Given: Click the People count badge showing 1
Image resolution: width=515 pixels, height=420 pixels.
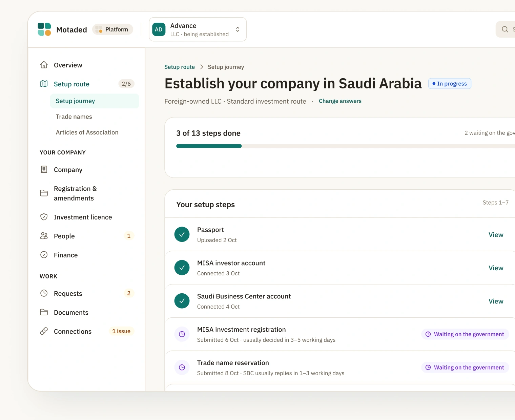Looking at the screenshot, I should click(129, 236).
